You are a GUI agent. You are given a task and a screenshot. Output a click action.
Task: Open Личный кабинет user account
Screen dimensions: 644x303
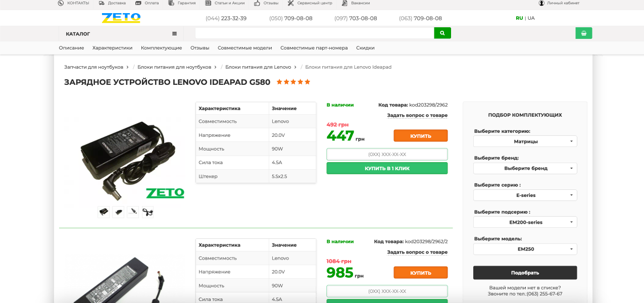click(542, 3)
